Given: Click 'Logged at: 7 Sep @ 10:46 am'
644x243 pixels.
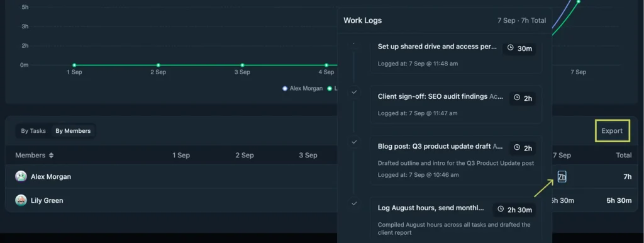Looking at the screenshot, I should (418, 175).
